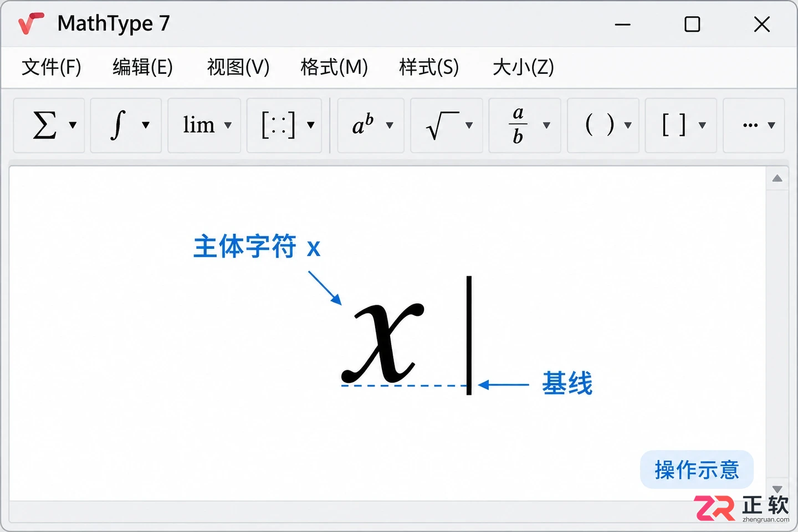This screenshot has height=532, width=798.
Task: Open the 格式(M) menu
Action: tap(334, 67)
